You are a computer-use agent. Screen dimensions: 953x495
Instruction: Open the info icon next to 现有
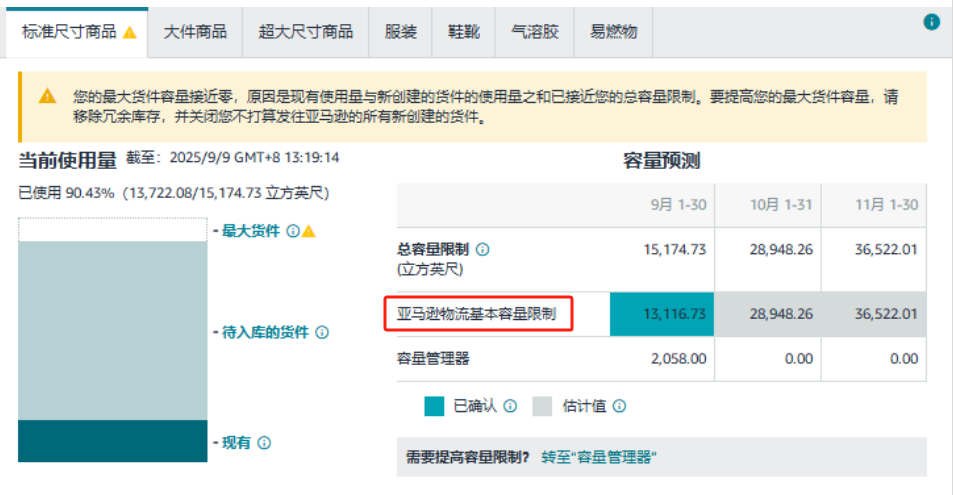point(264,443)
